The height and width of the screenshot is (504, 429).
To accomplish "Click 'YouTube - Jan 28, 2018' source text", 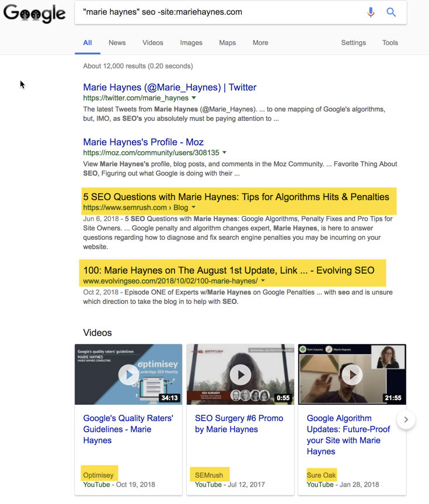I will [343, 484].
